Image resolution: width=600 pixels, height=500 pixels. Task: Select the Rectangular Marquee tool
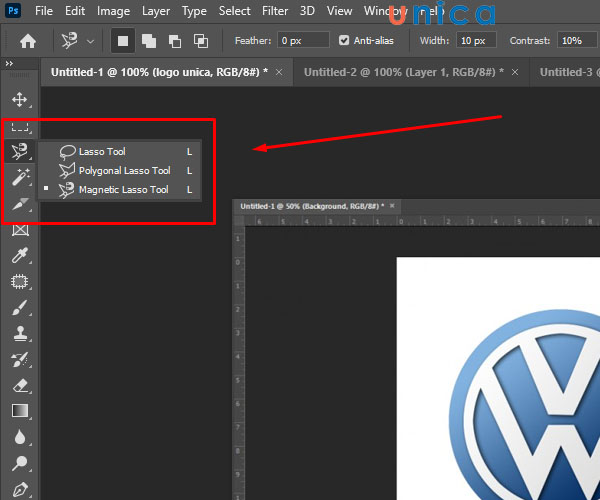(x=20, y=127)
